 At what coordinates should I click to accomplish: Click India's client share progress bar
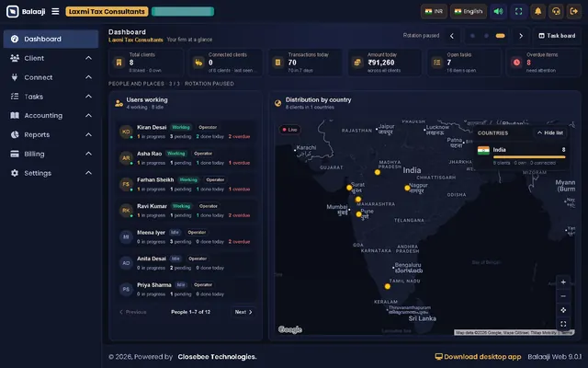click(x=529, y=157)
